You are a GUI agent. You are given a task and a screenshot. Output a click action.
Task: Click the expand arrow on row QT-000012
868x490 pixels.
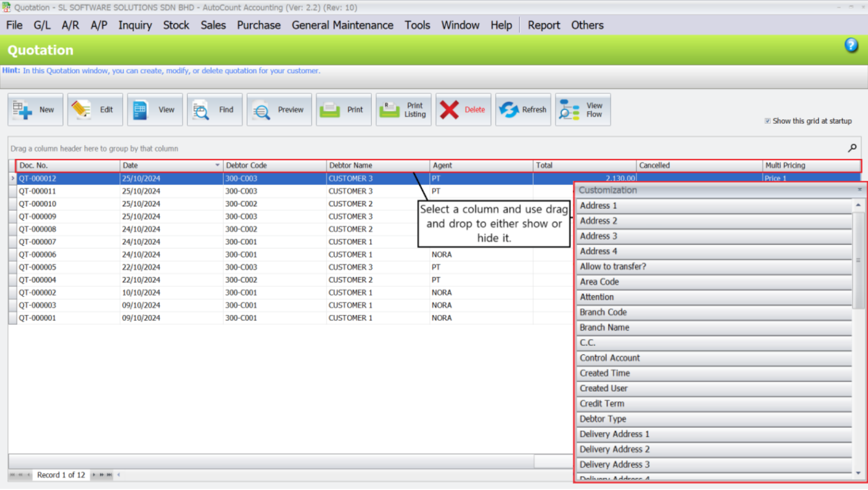pos(12,179)
